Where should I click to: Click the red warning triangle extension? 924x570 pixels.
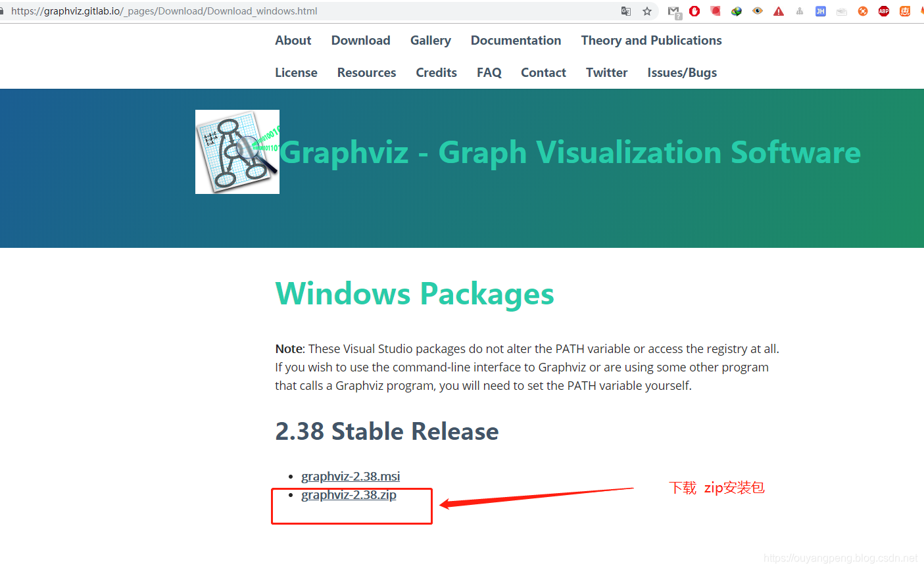click(x=779, y=11)
